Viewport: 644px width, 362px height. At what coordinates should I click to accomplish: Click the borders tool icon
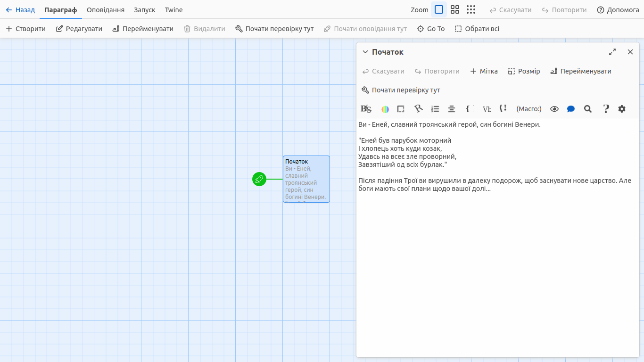401,109
